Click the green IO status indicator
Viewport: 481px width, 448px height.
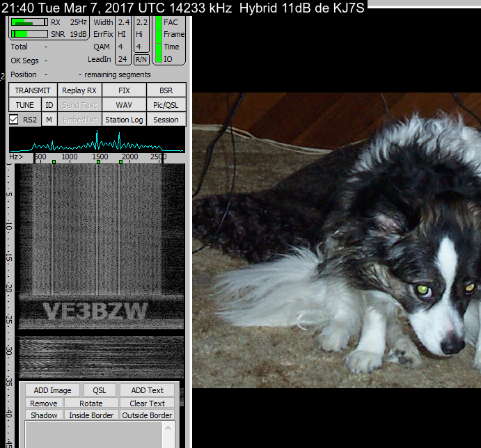159,59
